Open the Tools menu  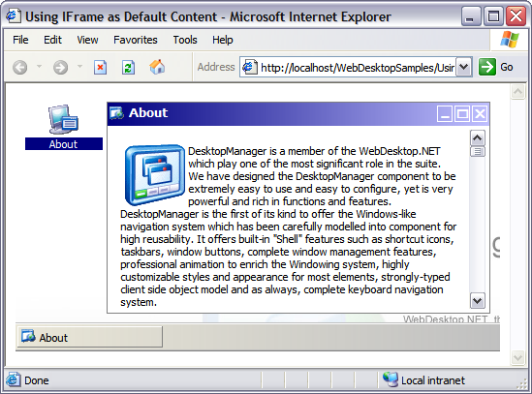coord(185,40)
